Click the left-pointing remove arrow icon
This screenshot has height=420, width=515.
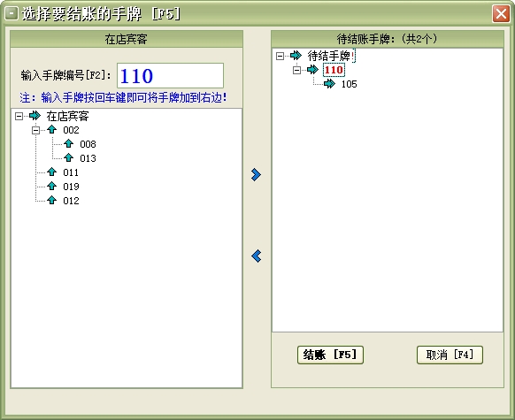click(257, 256)
